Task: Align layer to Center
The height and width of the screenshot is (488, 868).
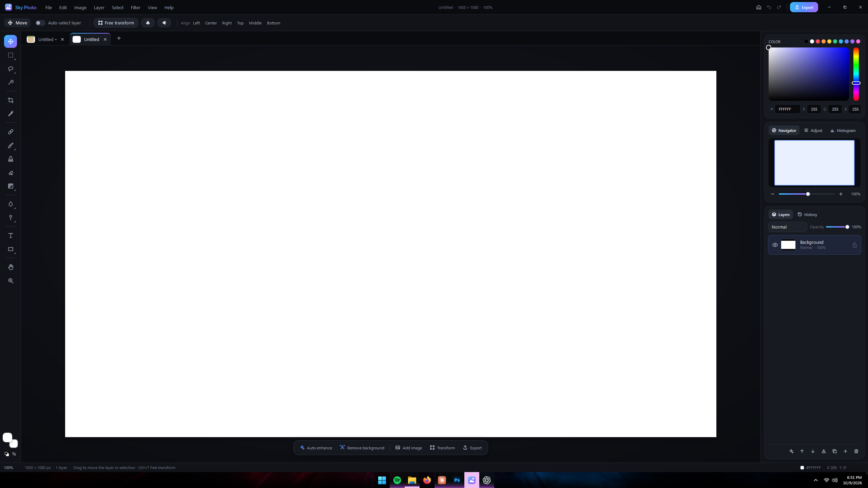Action: [x=211, y=23]
